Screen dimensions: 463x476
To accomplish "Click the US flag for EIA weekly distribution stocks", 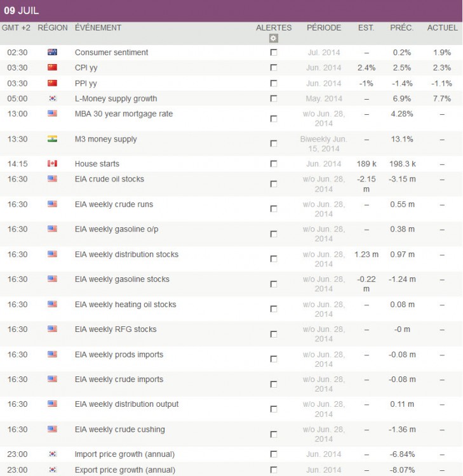I will 52,254.
